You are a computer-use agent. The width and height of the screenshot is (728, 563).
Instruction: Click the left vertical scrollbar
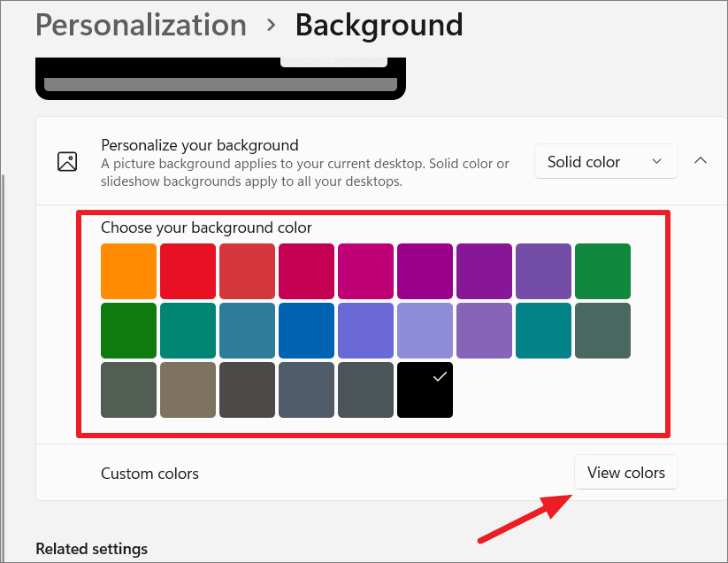[4, 367]
